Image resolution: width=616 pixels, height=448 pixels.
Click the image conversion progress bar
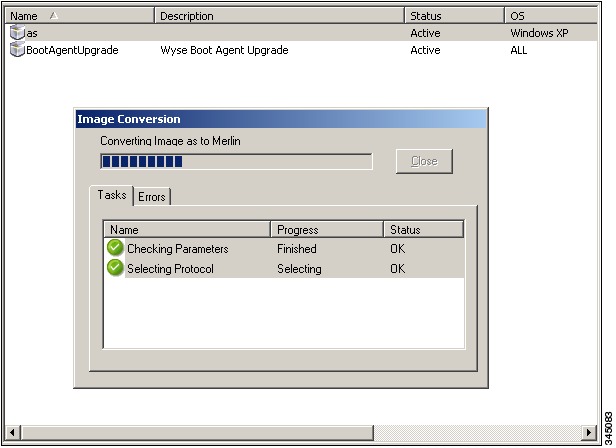[236, 162]
